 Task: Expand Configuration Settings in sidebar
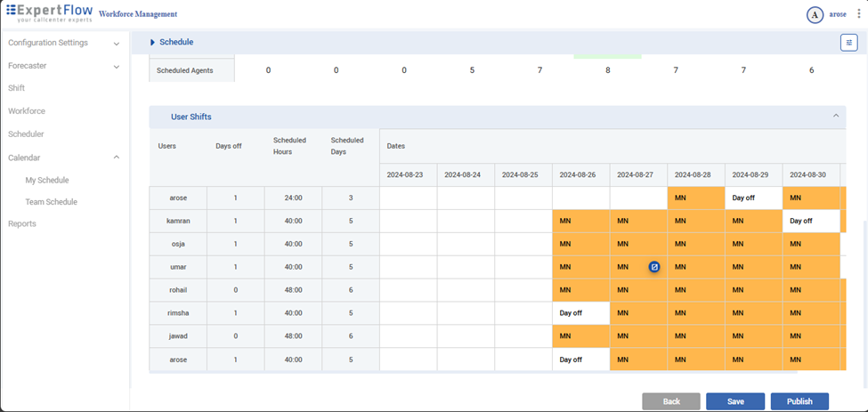[117, 43]
